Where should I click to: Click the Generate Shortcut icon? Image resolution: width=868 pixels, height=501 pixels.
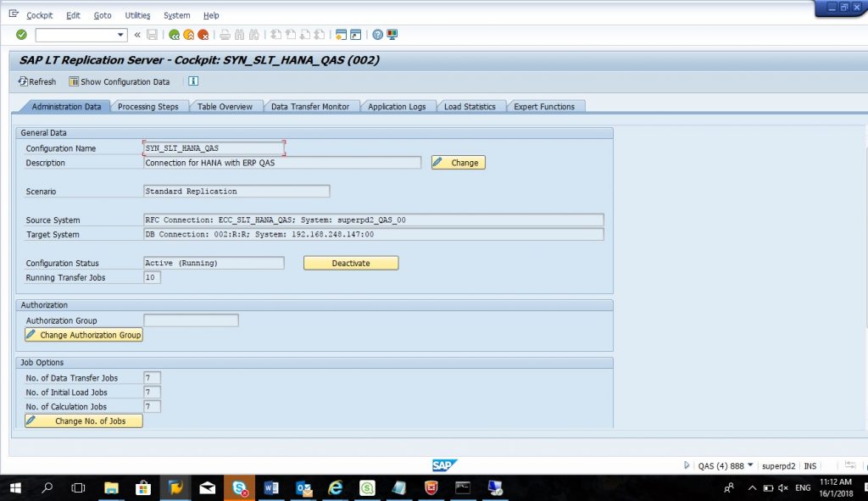[355, 35]
